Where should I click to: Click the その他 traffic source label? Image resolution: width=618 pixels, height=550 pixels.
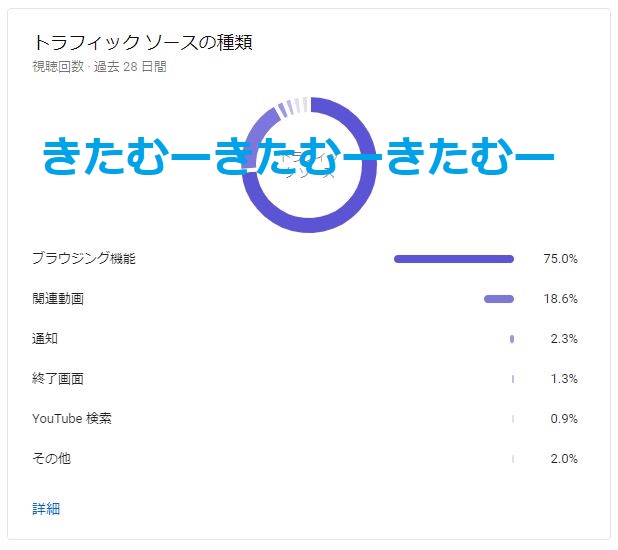[52, 459]
